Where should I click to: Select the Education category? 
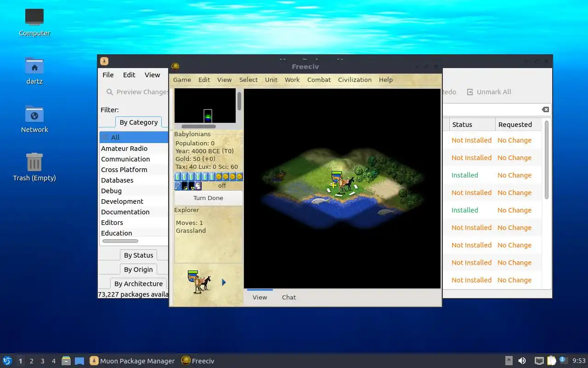click(134, 233)
